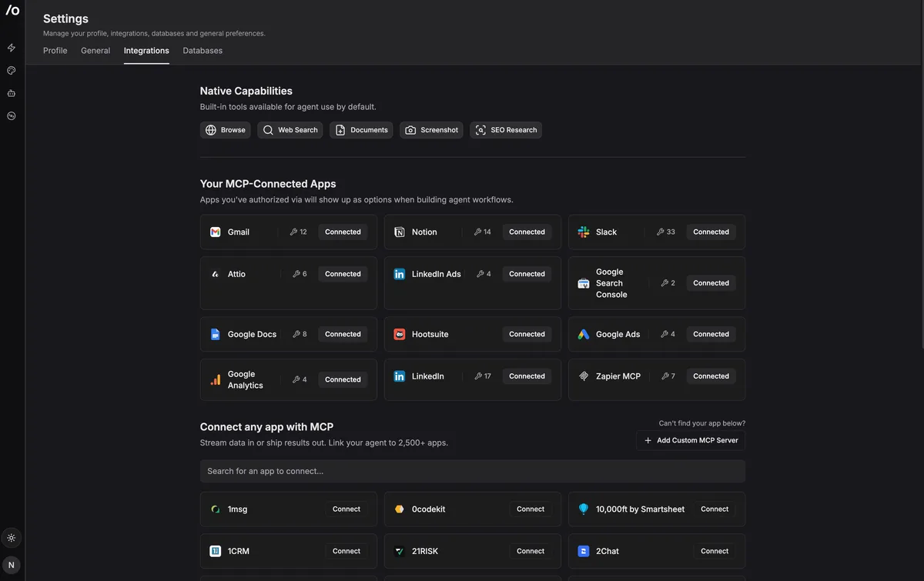This screenshot has height=581, width=924.
Task: Click the Attio app icon
Action: [216, 274]
